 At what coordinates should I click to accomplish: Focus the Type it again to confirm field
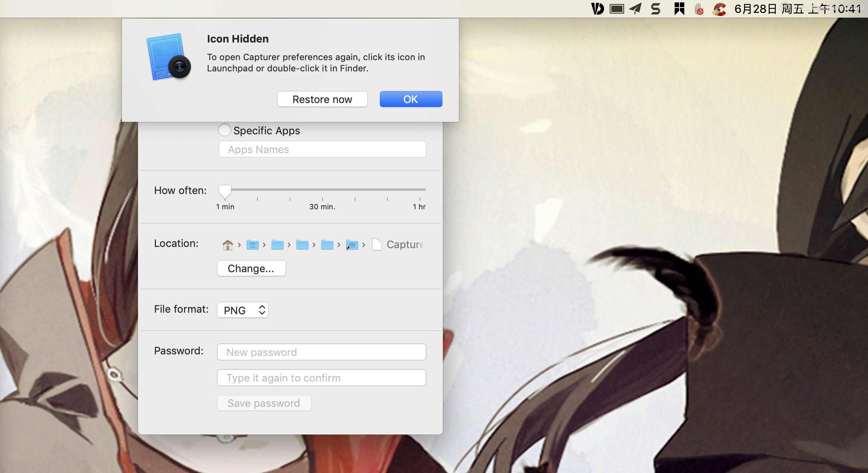(321, 378)
